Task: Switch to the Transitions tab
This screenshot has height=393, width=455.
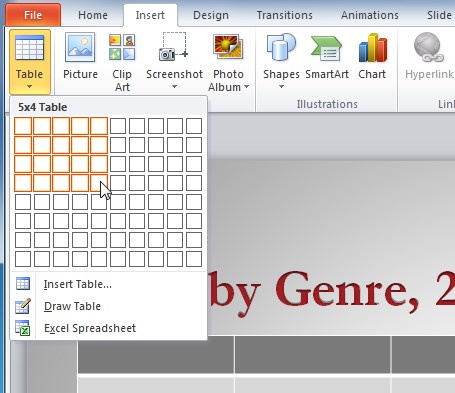Action: pyautogui.click(x=285, y=15)
